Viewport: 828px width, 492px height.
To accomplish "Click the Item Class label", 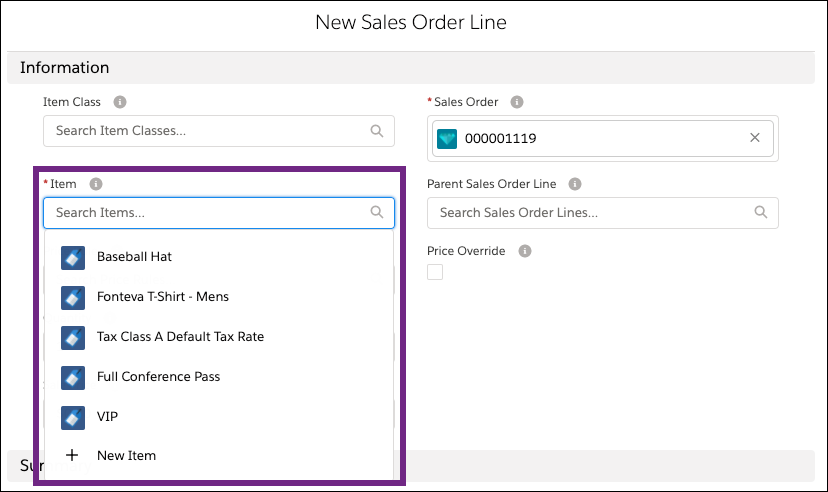I will [71, 102].
